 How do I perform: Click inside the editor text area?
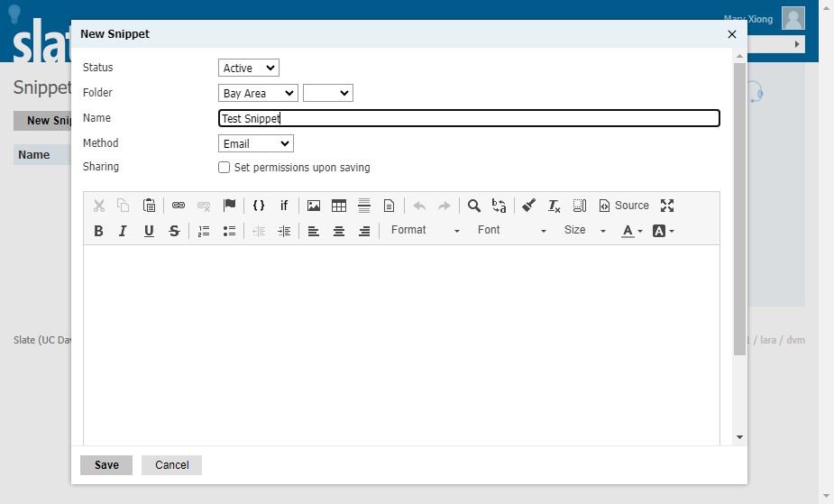[401, 345]
